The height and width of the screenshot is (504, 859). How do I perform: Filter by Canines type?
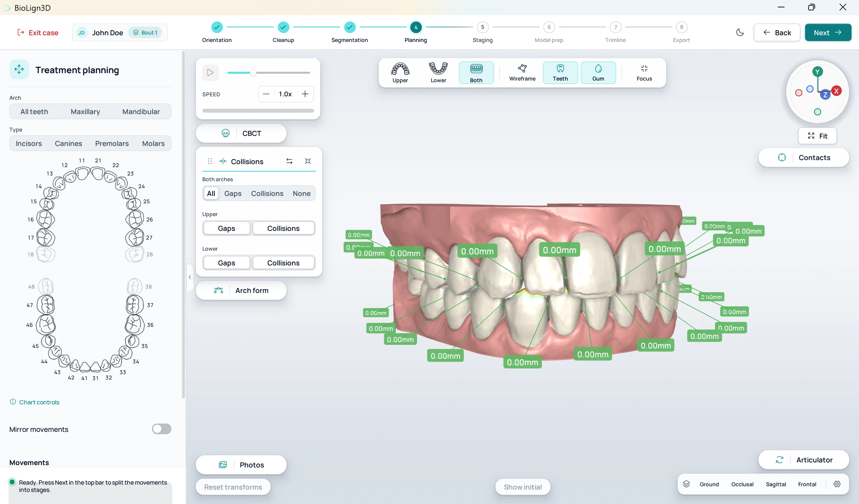click(x=68, y=144)
